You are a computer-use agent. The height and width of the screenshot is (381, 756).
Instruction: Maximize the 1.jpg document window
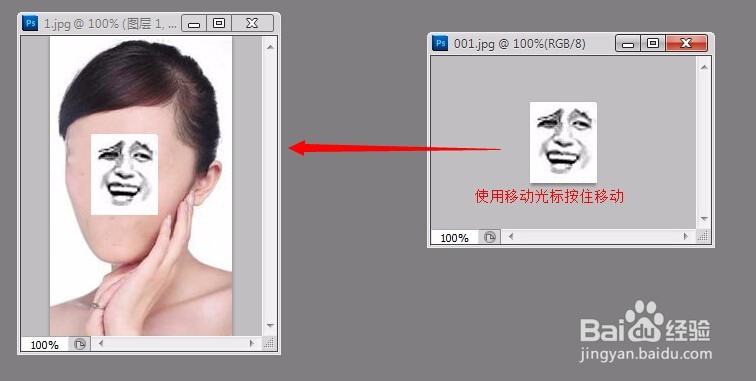[219, 23]
